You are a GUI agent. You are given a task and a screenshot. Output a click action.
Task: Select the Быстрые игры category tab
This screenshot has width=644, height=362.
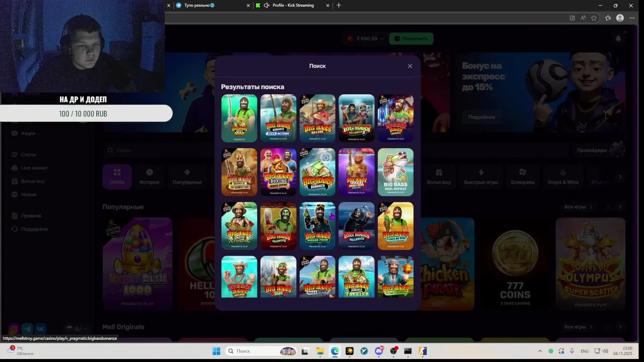[x=481, y=177]
